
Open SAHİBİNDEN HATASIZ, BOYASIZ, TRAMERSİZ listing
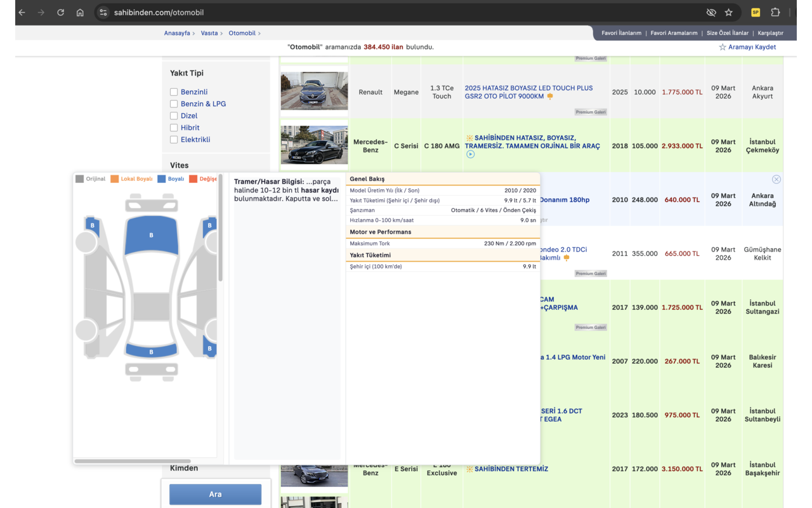tap(533, 142)
